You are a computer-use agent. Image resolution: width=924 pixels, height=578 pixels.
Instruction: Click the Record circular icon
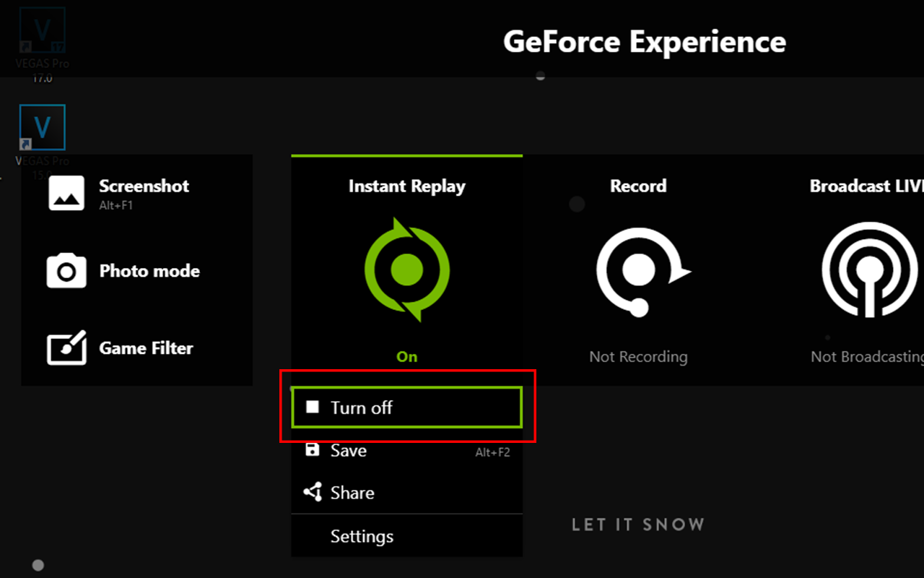pos(639,271)
